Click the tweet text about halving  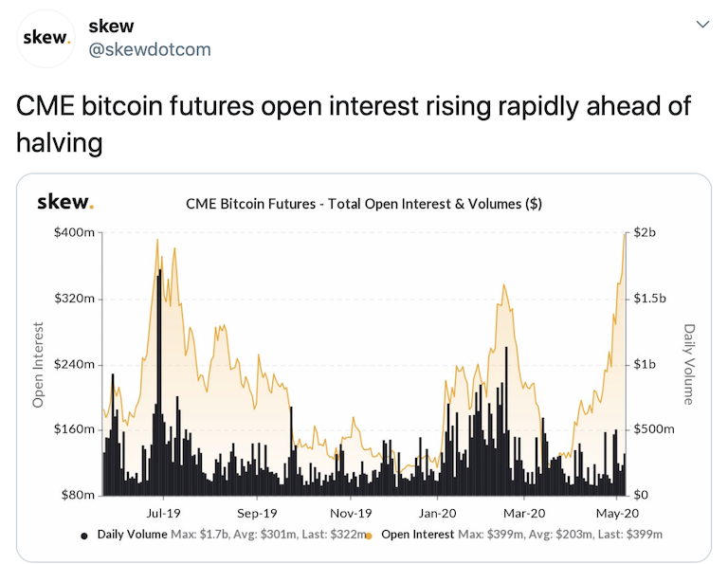coord(354,124)
